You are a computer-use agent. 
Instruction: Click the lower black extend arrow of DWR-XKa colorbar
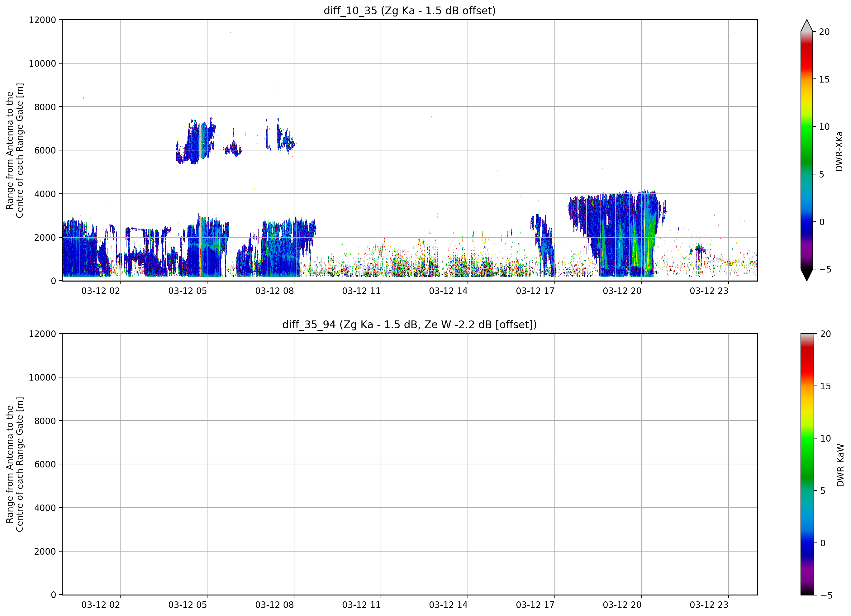807,275
